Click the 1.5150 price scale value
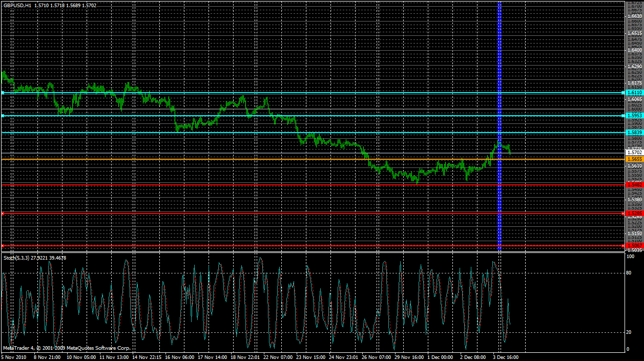644x361 pixels. [635, 233]
